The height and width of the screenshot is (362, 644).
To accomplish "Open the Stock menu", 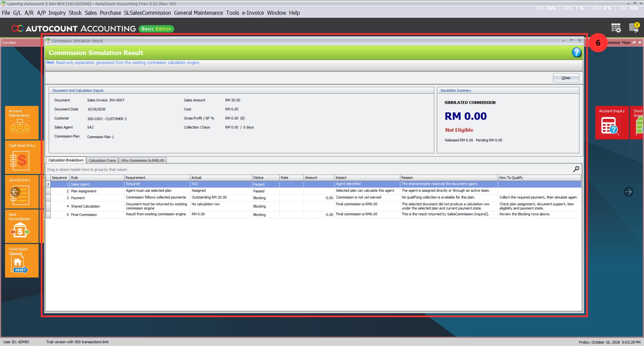I will [75, 13].
